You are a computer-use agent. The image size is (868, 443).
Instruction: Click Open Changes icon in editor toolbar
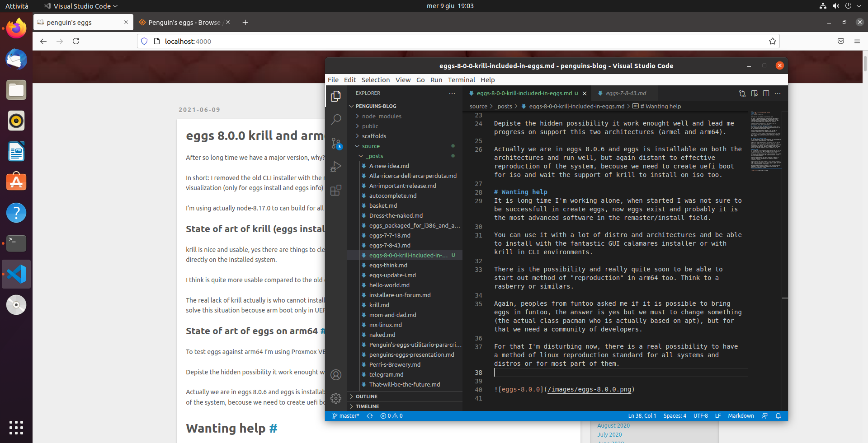tap(742, 93)
